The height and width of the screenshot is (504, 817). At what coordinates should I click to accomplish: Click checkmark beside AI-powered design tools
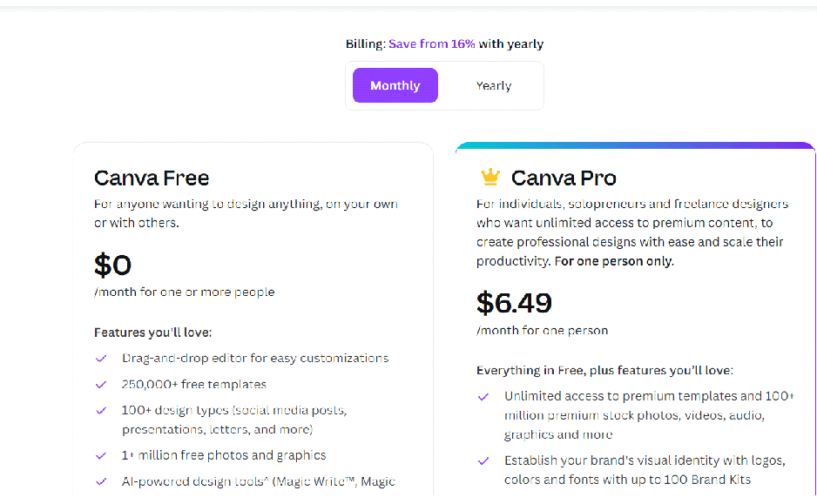tap(102, 481)
